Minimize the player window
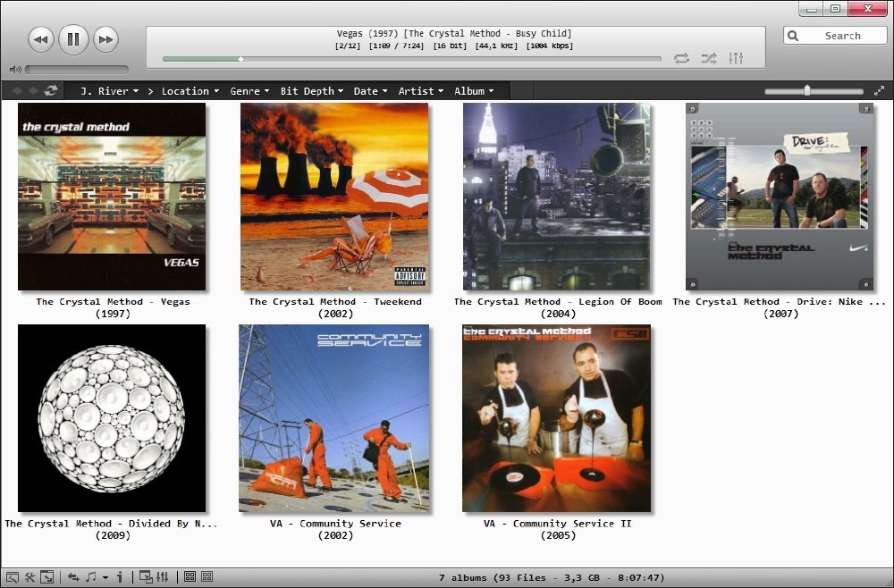Image resolution: width=894 pixels, height=588 pixels. 811,9
